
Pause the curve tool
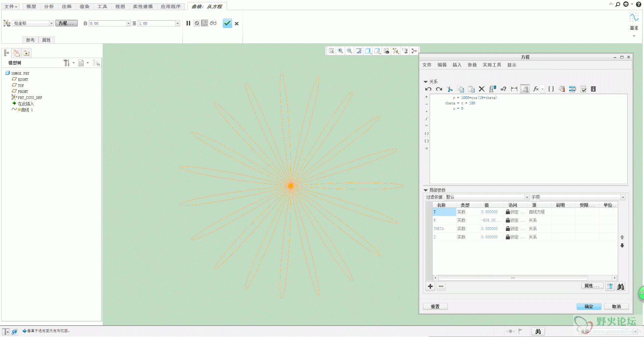[x=188, y=23]
